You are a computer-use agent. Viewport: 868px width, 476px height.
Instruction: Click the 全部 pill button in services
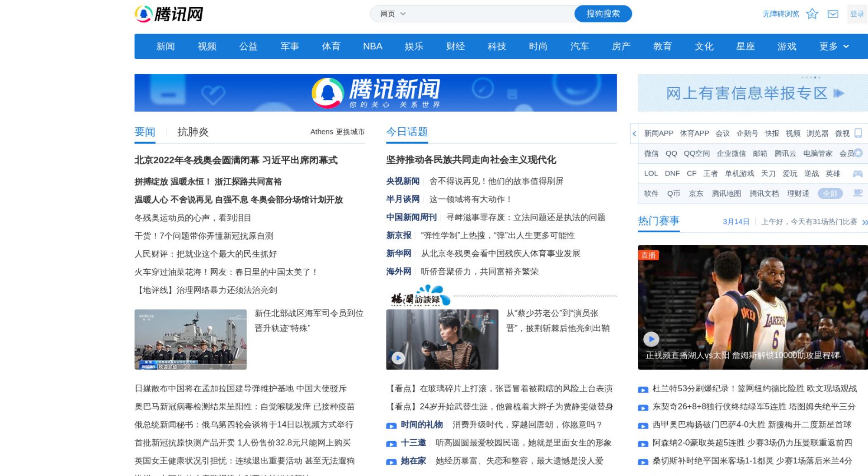tap(830, 194)
